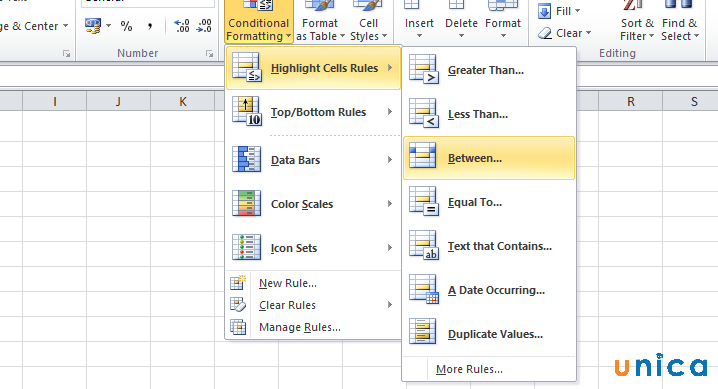Select Greater Than... rule
The image size is (718, 389).
[x=489, y=70]
